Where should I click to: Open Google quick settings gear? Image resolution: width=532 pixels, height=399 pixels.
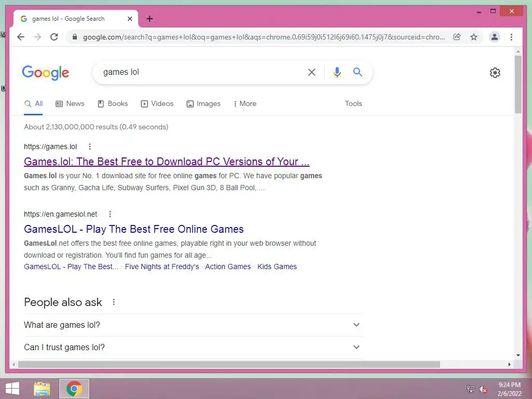[x=495, y=72]
